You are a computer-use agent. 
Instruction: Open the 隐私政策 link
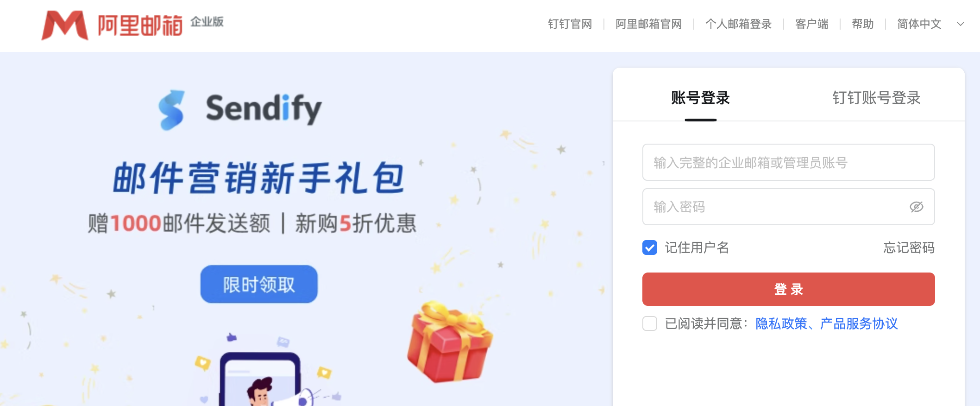point(781,324)
